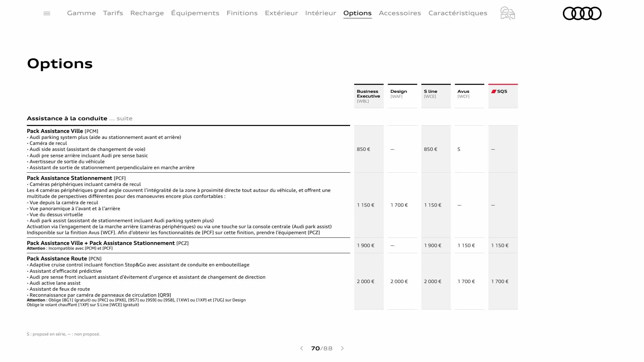Select the Intérieur tab
This screenshot has width=644, height=362.
click(x=321, y=13)
